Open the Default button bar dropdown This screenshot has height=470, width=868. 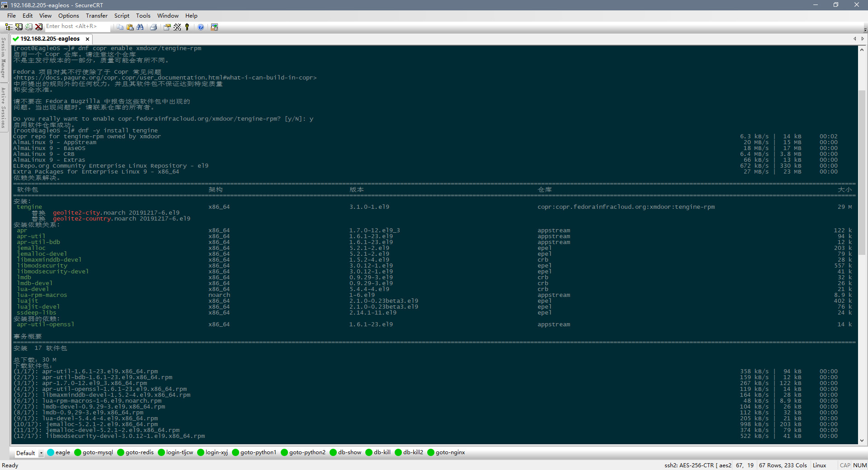(41, 453)
